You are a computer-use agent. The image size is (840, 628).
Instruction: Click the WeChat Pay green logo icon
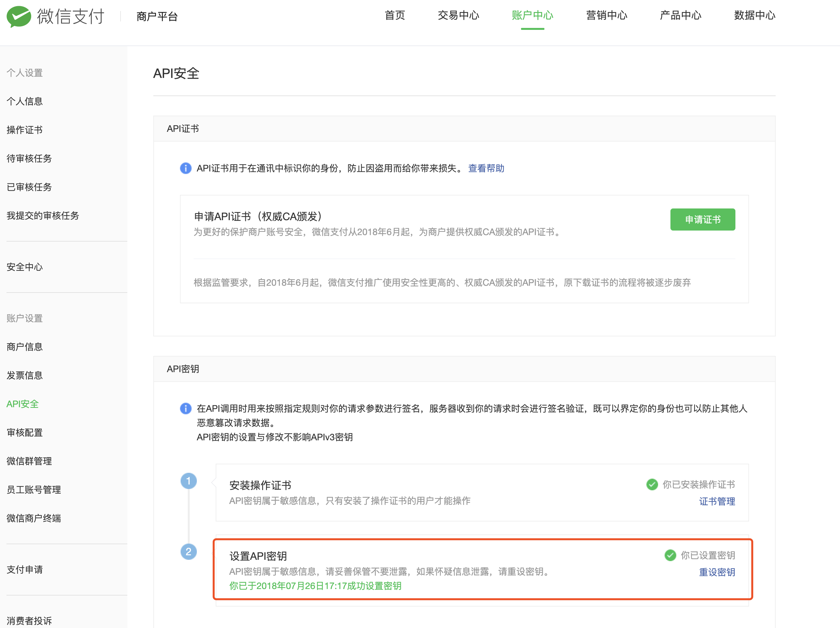(x=19, y=16)
